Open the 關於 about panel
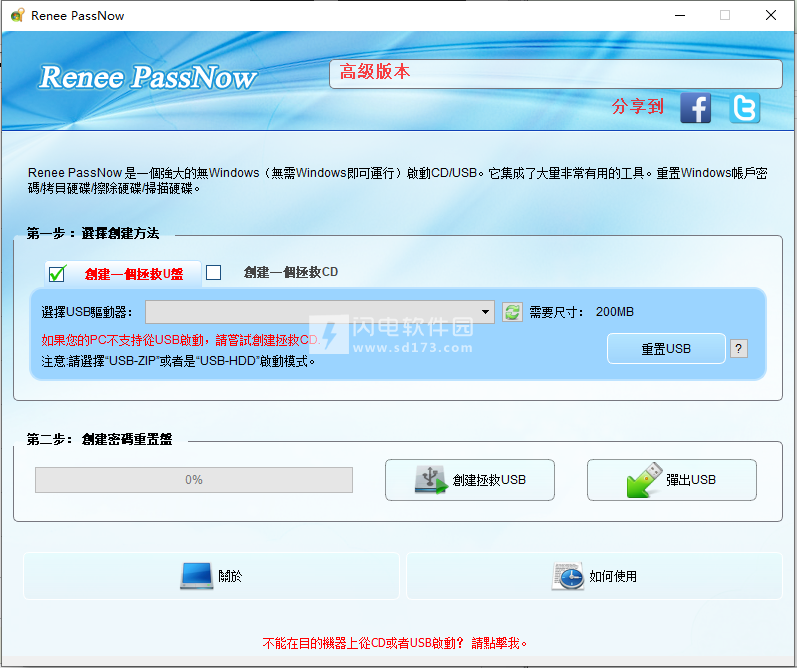 [211, 576]
